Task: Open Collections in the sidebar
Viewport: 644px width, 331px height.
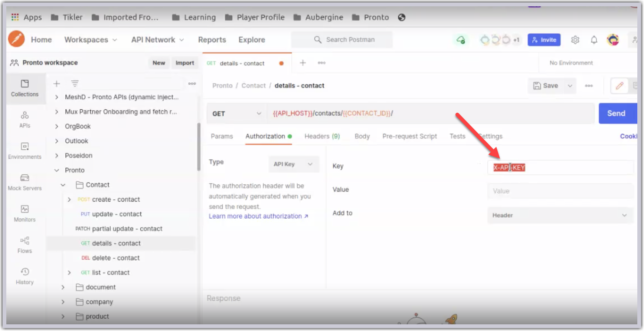Action: (x=25, y=88)
